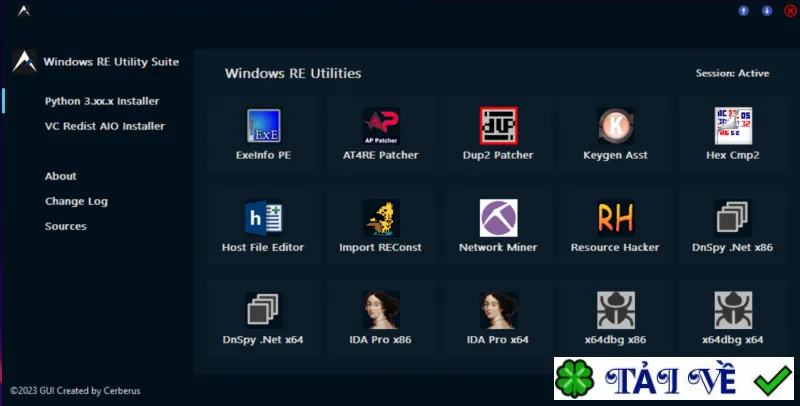
Task: Click the Session: Active status text
Action: 732,73
